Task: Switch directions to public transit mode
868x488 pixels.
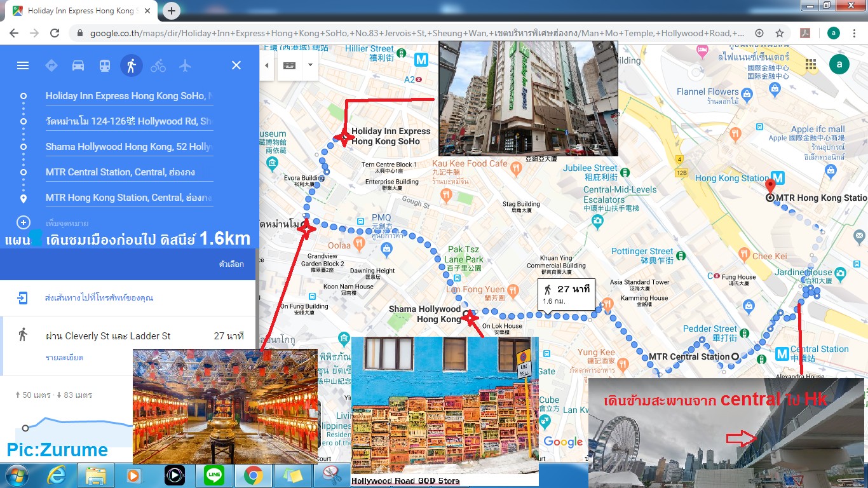Action: 105,65
